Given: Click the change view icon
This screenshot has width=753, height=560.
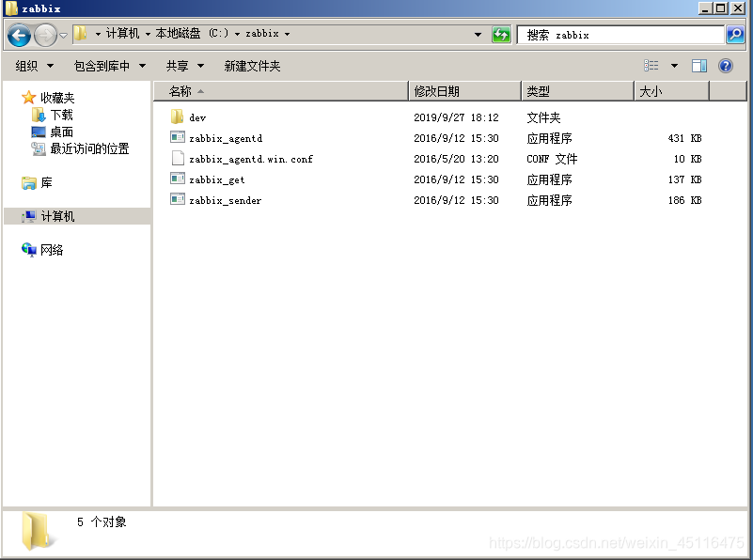Looking at the screenshot, I should tap(651, 65).
